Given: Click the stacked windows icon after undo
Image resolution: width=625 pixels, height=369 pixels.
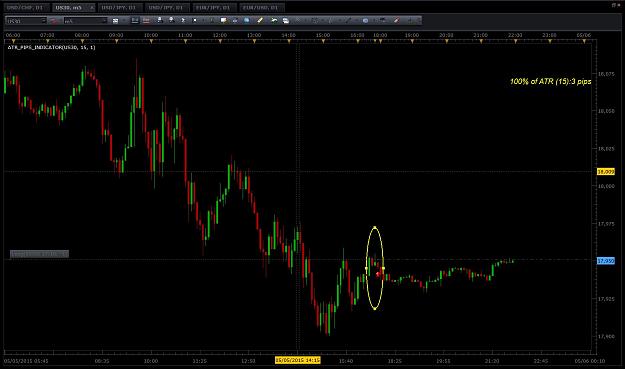Looking at the screenshot, I should (x=286, y=21).
